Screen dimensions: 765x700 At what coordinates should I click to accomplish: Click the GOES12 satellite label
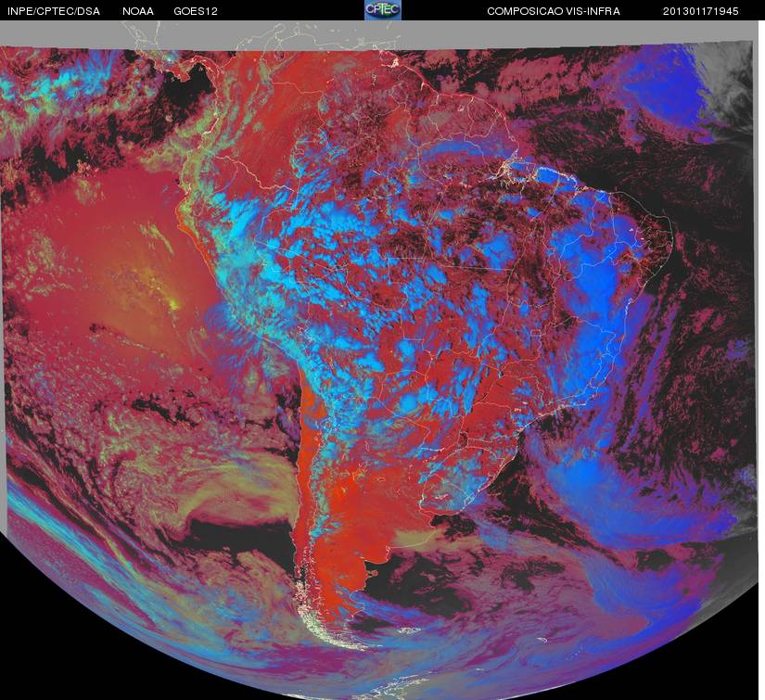[196, 11]
